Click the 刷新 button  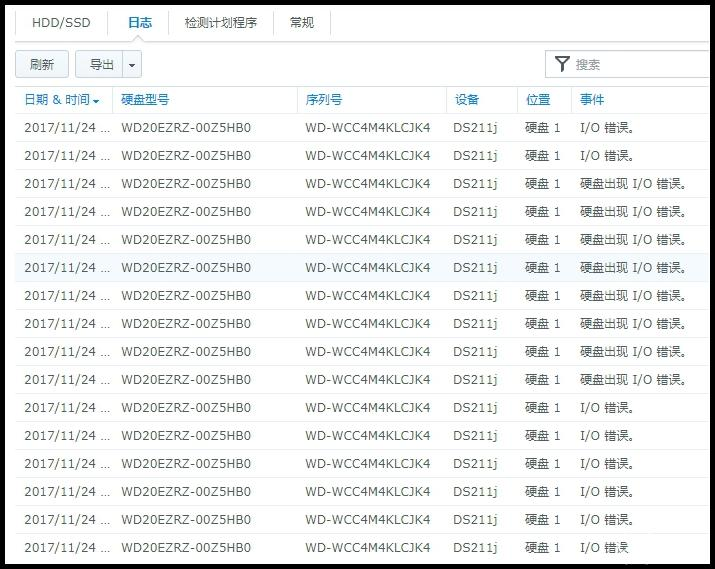pyautogui.click(x=42, y=64)
